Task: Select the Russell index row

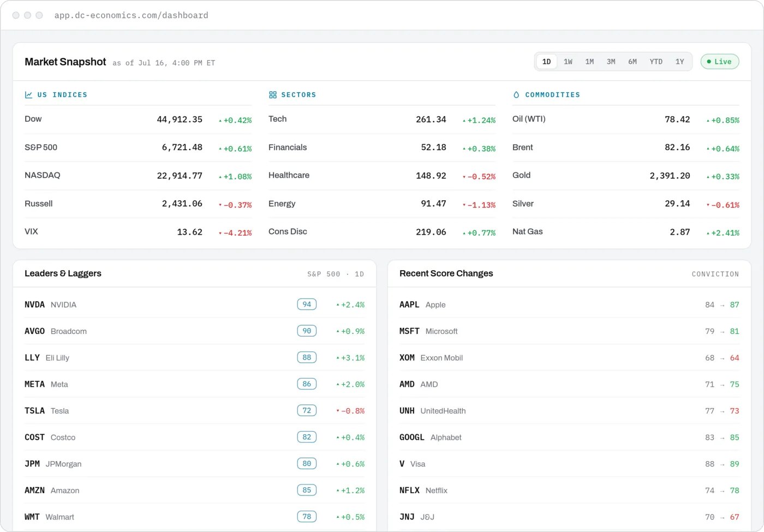Action: pyautogui.click(x=138, y=204)
